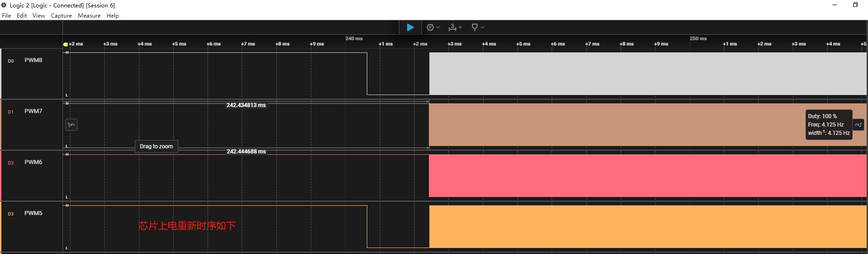Click the Logic 2 app icon in title bar
The width and height of the screenshot is (868, 254).
[x=4, y=5]
